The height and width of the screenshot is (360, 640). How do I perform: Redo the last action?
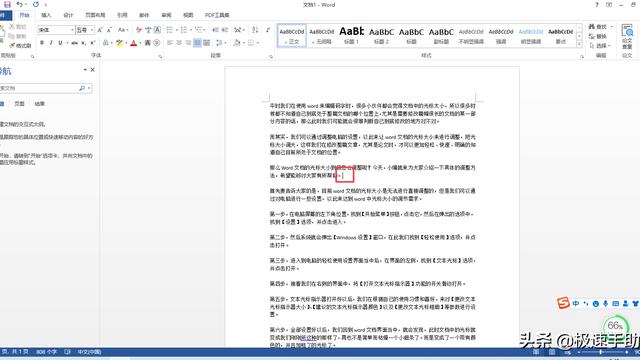click(x=36, y=4)
